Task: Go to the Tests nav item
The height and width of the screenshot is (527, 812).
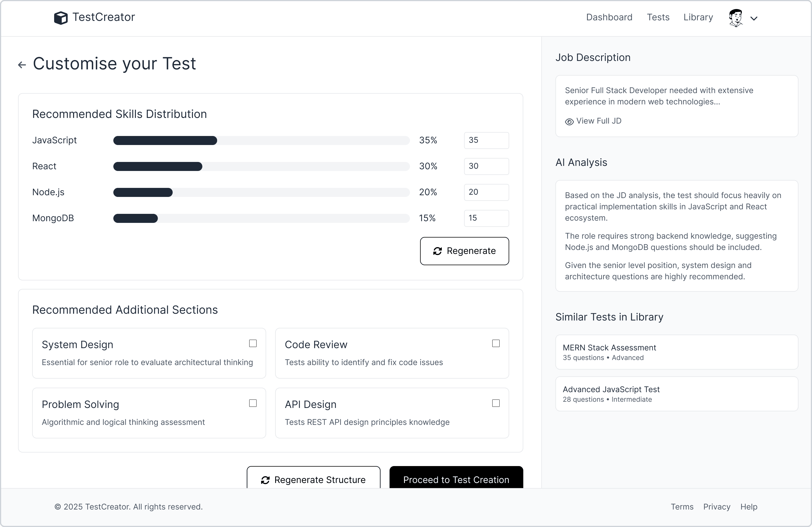Action: 658,17
